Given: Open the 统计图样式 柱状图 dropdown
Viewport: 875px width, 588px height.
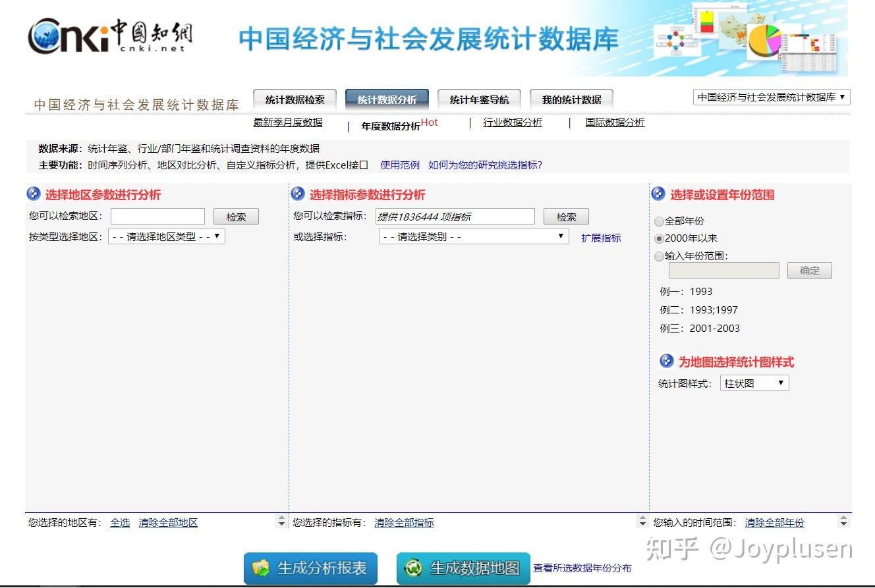Looking at the screenshot, I should [x=754, y=383].
